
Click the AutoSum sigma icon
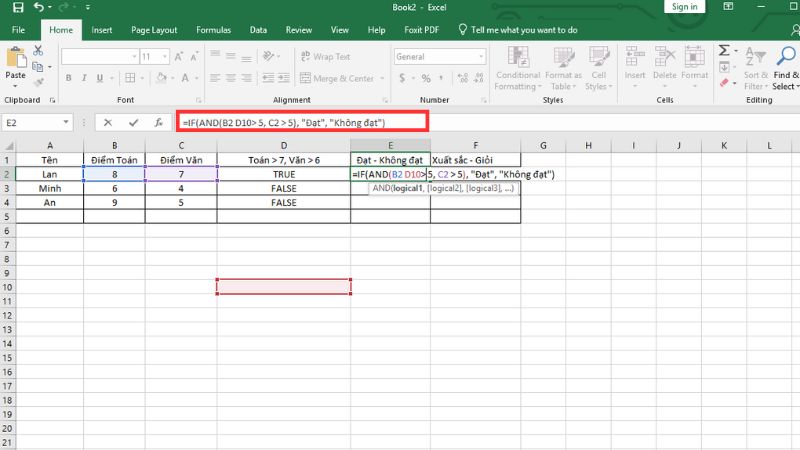tap(724, 50)
